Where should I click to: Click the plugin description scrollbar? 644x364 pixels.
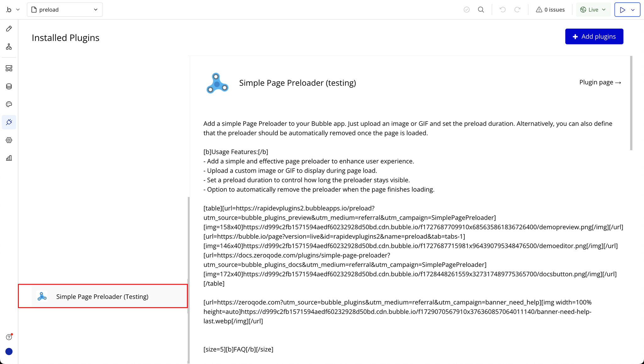coord(631,103)
